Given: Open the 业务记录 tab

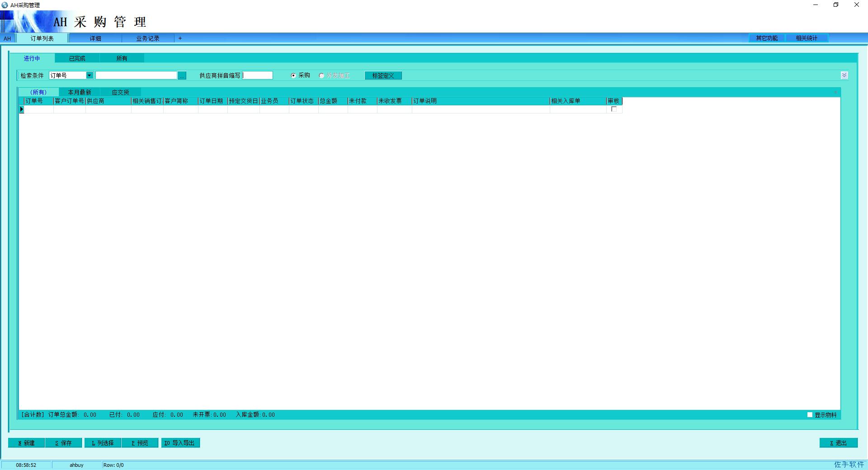Looking at the screenshot, I should [x=148, y=38].
